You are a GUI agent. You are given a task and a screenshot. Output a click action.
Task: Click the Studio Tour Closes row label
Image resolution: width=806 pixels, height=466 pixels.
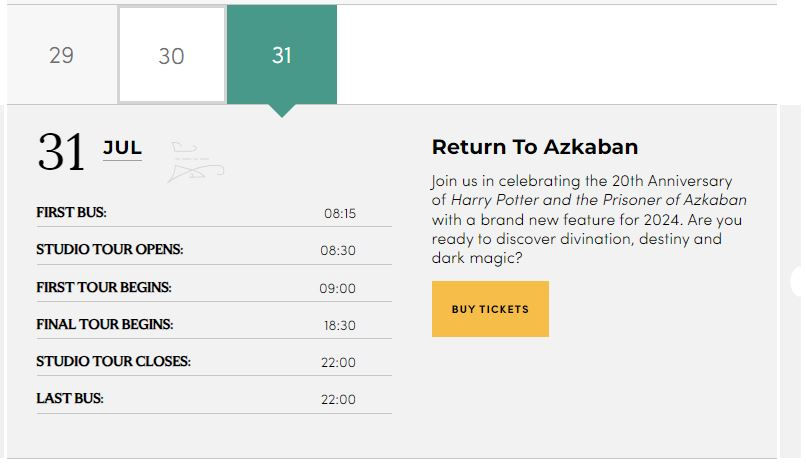pos(113,361)
